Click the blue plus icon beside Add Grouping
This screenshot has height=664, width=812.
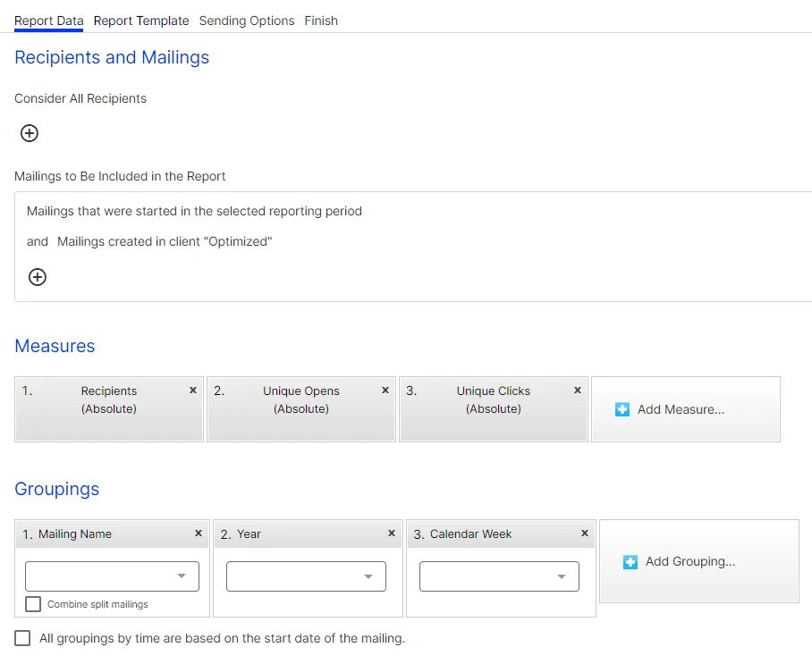[x=630, y=562]
